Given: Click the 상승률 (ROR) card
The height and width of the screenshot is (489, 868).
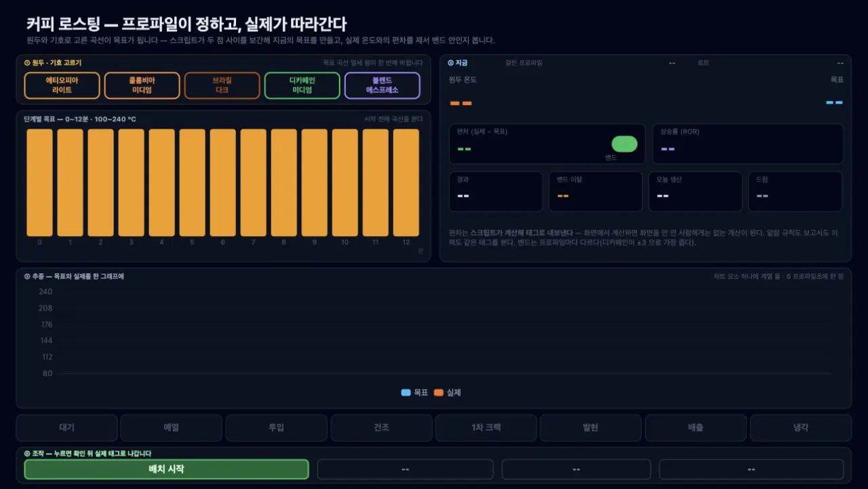Looking at the screenshot, I should 748,144.
